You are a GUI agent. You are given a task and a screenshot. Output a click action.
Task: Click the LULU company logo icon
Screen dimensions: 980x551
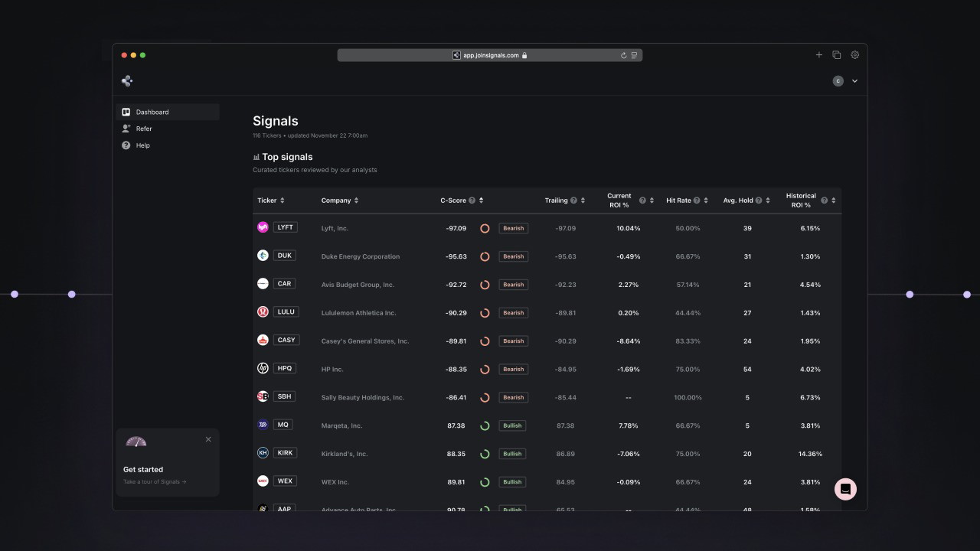(x=263, y=311)
